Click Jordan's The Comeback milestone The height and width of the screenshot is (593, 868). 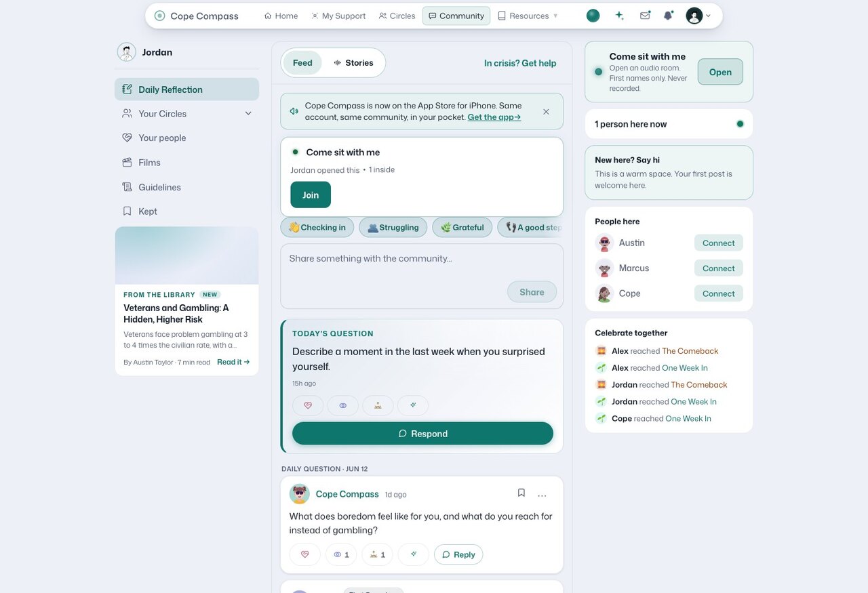tap(698, 385)
